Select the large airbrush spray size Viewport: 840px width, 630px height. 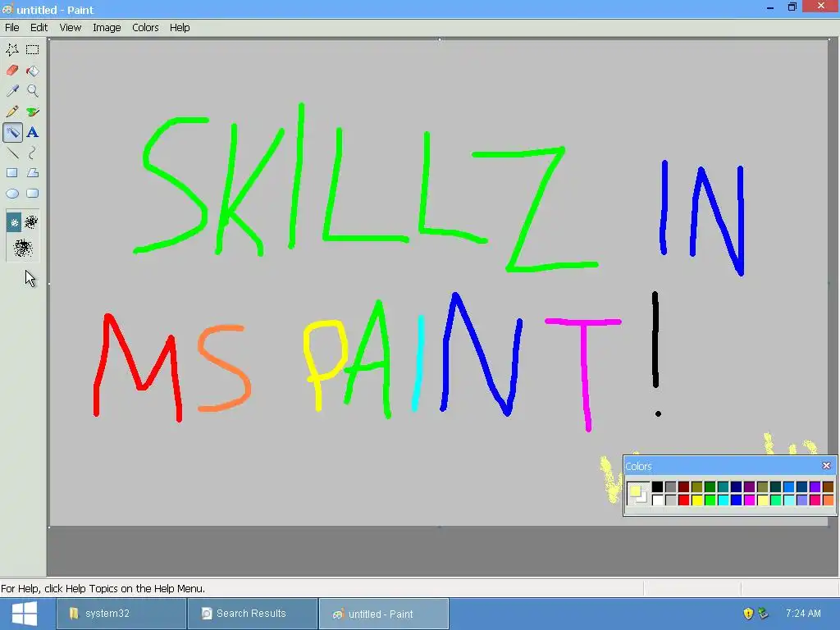tap(22, 248)
